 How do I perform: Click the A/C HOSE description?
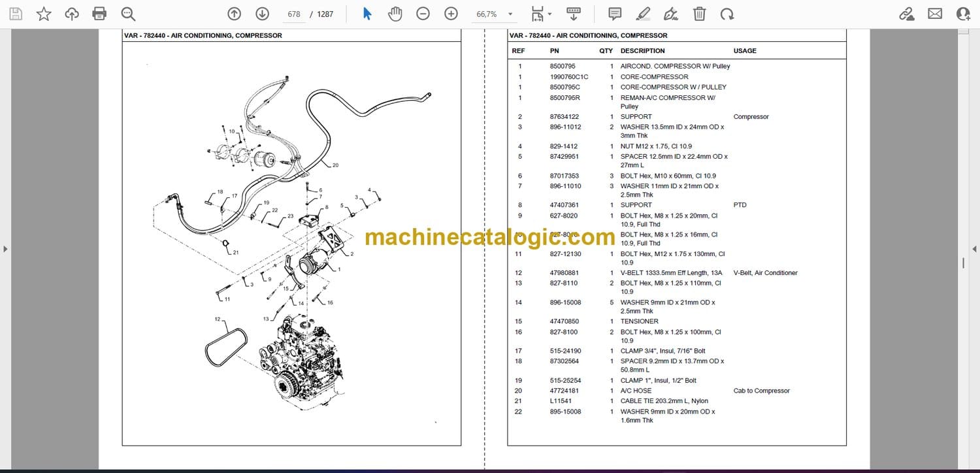pos(636,391)
